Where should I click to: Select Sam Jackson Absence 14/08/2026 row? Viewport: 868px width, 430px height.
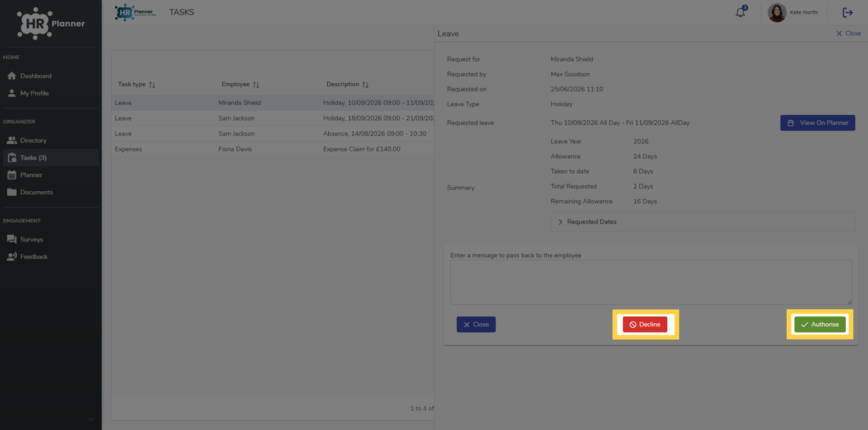273,134
